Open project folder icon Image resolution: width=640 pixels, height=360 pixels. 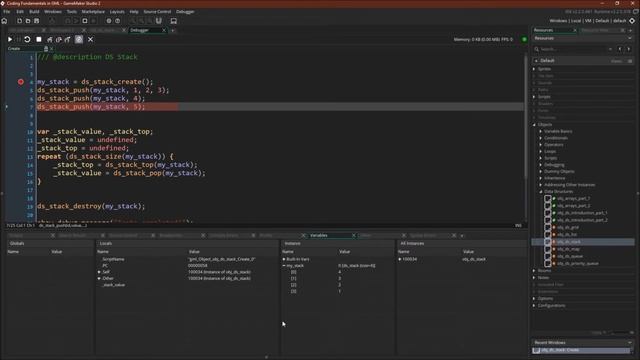point(28,21)
